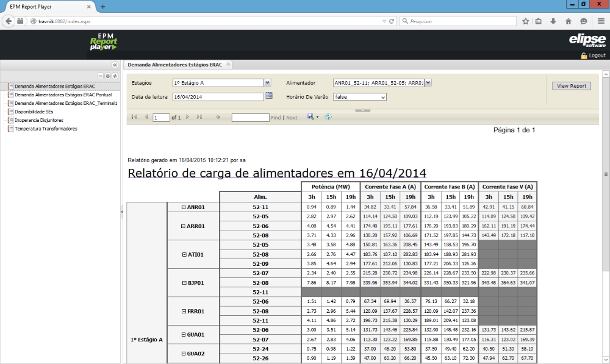The width and height of the screenshot is (610, 364).
Task: Click the export save icon
Action: click(310, 116)
